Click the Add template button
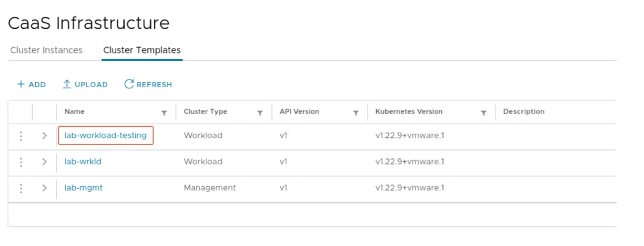 pyautogui.click(x=31, y=85)
